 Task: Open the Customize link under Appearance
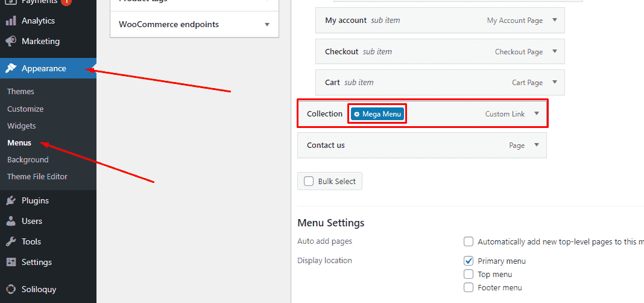25,109
